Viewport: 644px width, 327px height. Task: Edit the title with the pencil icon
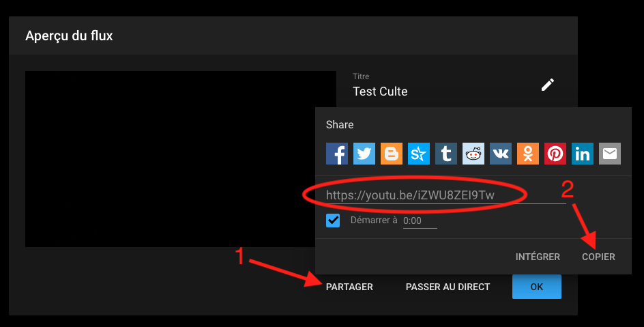click(x=548, y=85)
